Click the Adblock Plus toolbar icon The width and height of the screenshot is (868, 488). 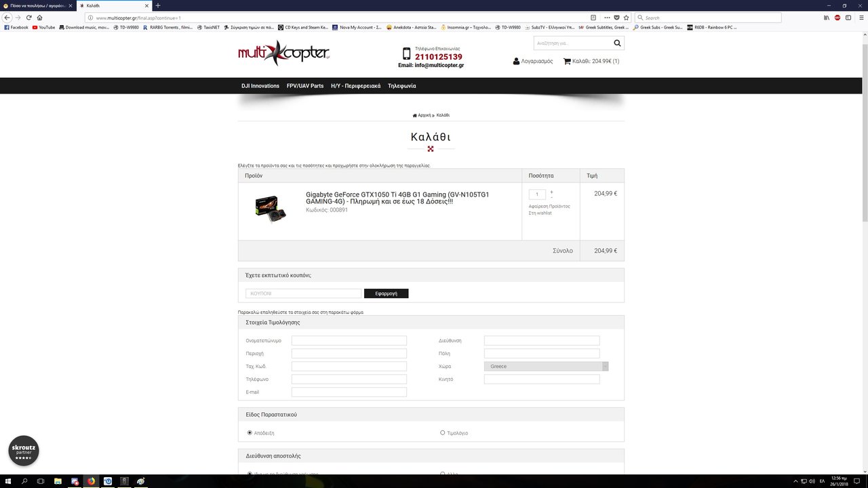tap(837, 18)
